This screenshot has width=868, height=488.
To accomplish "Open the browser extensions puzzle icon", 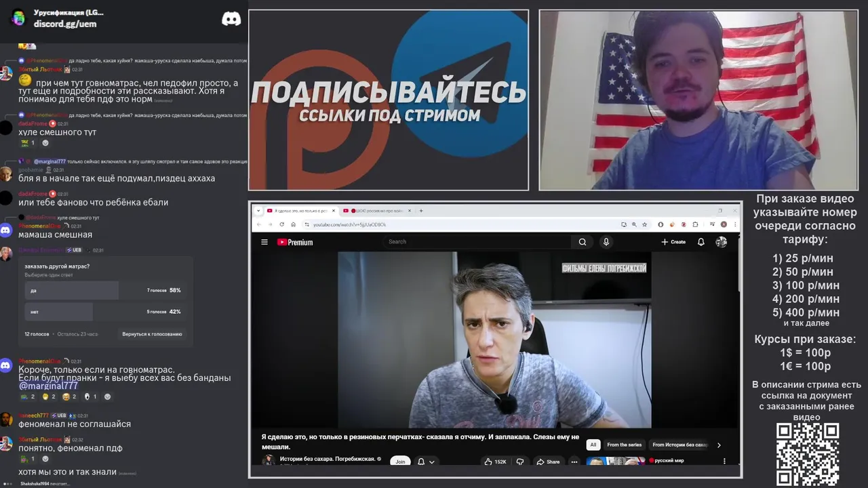I will click(695, 224).
